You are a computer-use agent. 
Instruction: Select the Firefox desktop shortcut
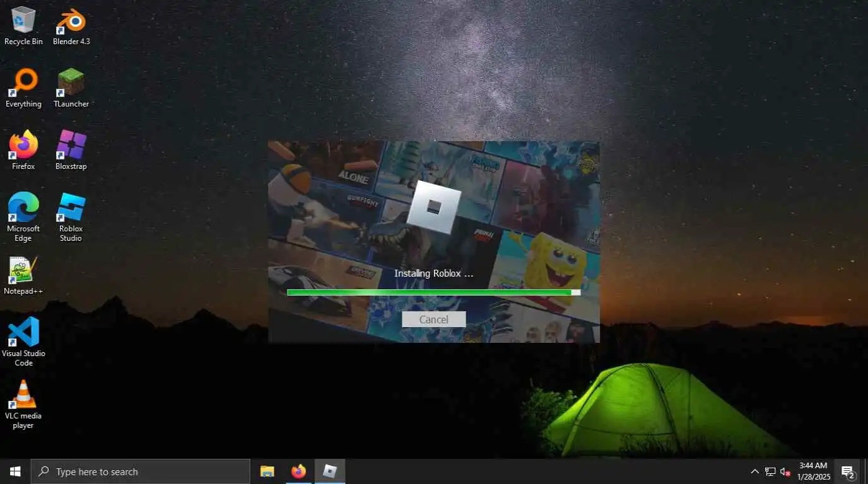(x=23, y=151)
